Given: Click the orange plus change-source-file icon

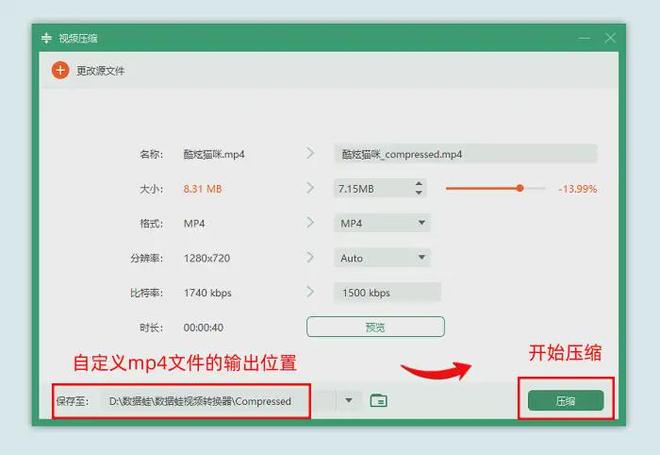Looking at the screenshot, I should [60, 70].
